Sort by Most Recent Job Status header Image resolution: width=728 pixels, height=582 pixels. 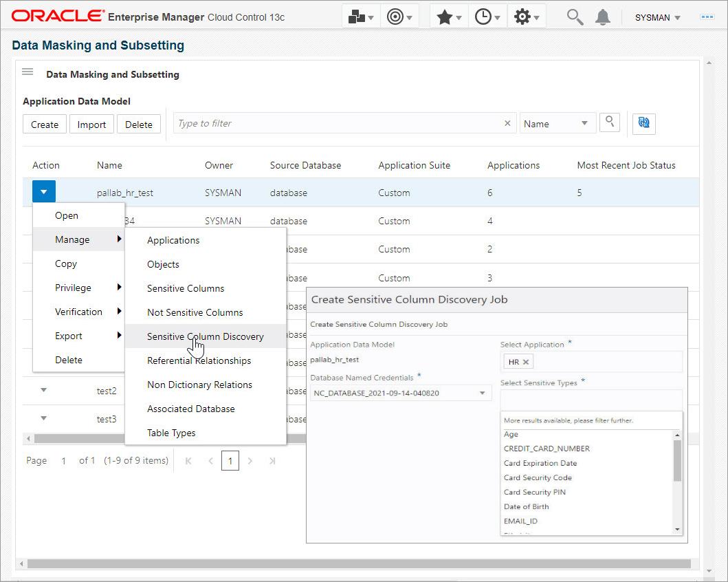(x=626, y=165)
